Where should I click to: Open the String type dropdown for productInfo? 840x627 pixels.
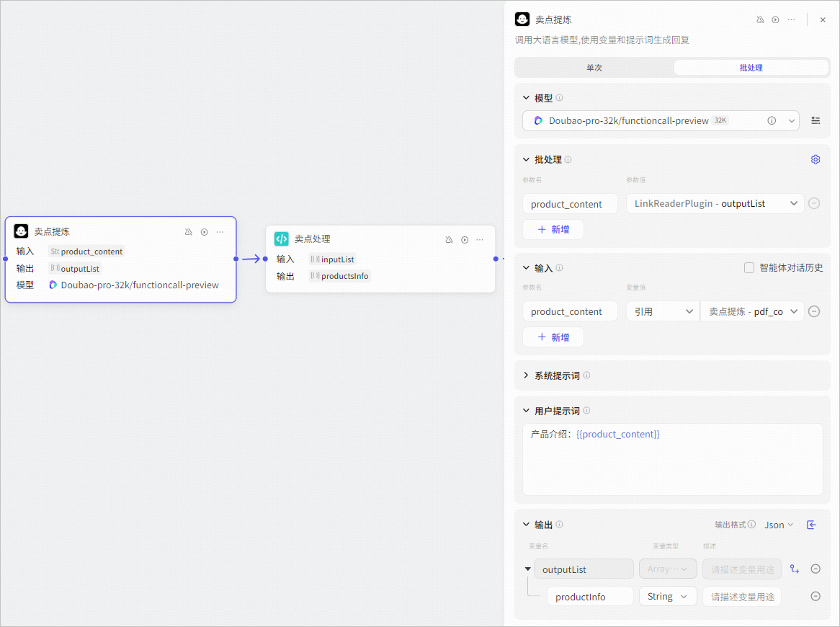point(668,596)
